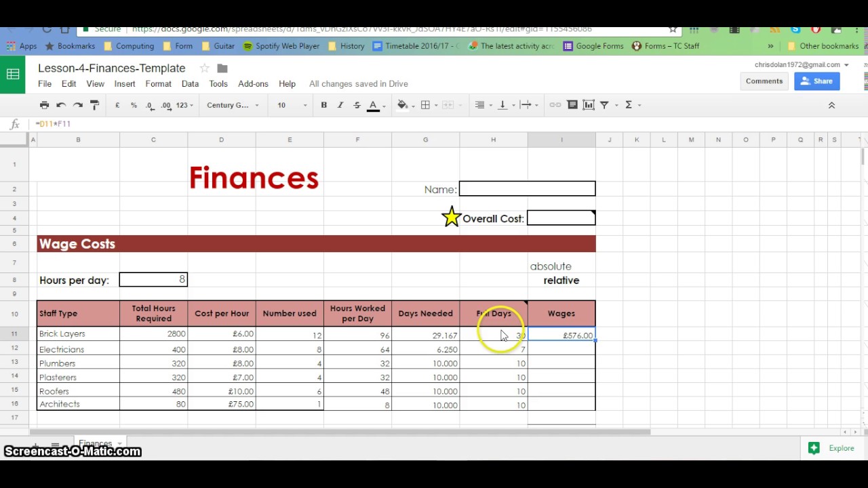Image resolution: width=868 pixels, height=488 pixels.
Task: Click the Brick Layers staff cell
Action: click(78, 334)
